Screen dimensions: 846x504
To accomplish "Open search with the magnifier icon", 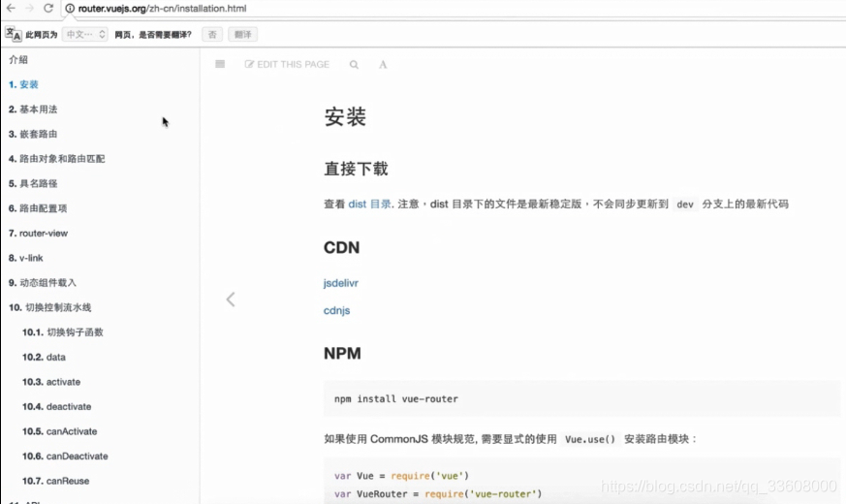I will tap(354, 65).
